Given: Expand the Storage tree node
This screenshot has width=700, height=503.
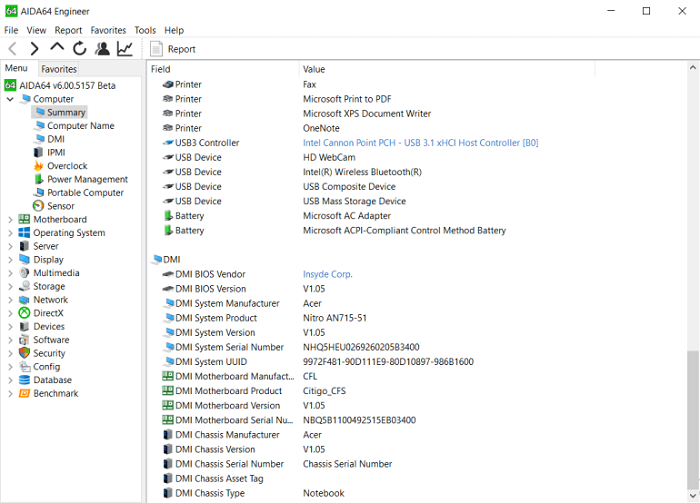Looking at the screenshot, I should click(10, 287).
